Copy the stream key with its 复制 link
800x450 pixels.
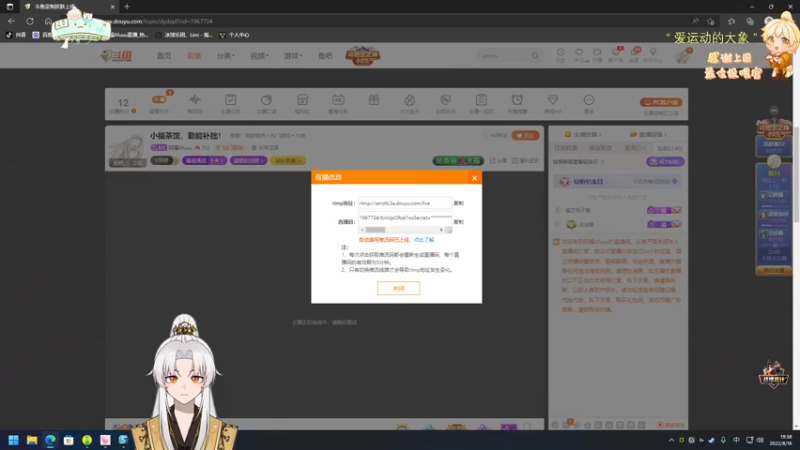coord(459,222)
